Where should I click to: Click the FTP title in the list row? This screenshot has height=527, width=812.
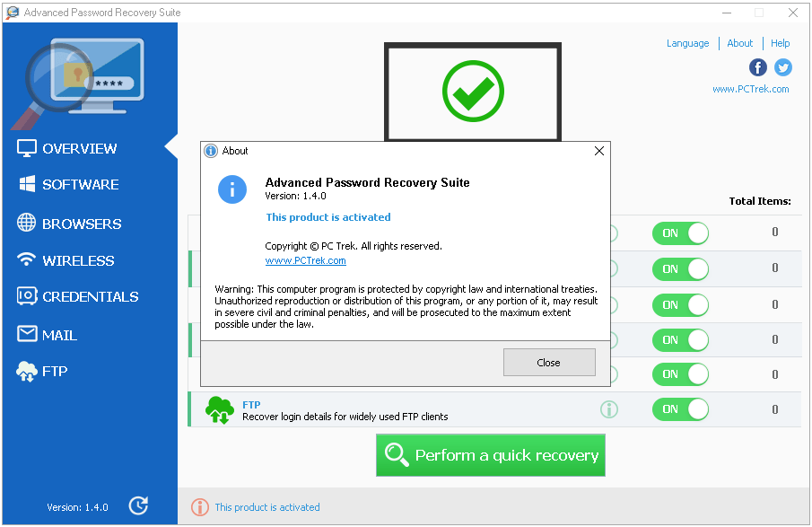(251, 405)
